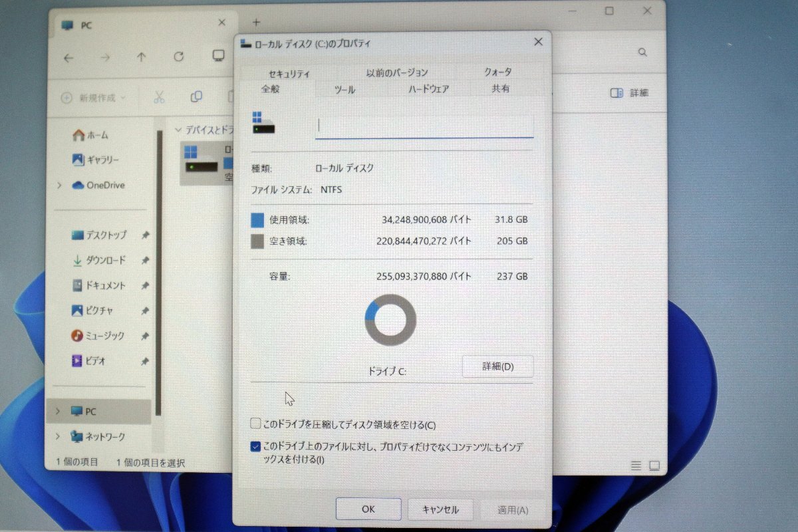Click the blue 使用領域 color square
This screenshot has width=798, height=532.
257,220
